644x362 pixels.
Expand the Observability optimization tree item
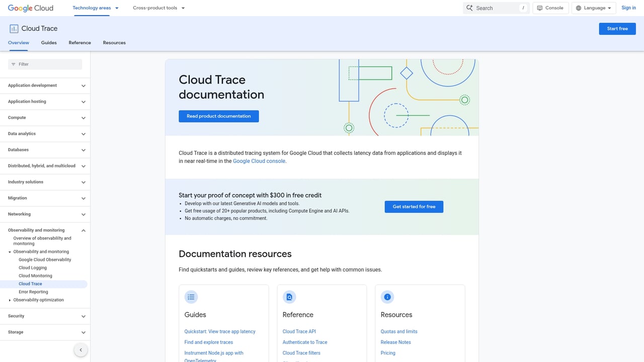(x=10, y=300)
